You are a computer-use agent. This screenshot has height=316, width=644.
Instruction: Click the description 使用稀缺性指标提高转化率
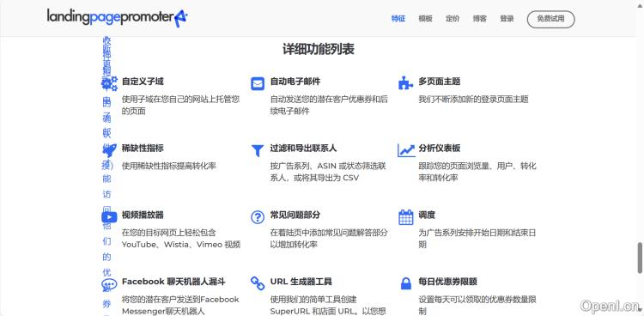click(x=169, y=166)
